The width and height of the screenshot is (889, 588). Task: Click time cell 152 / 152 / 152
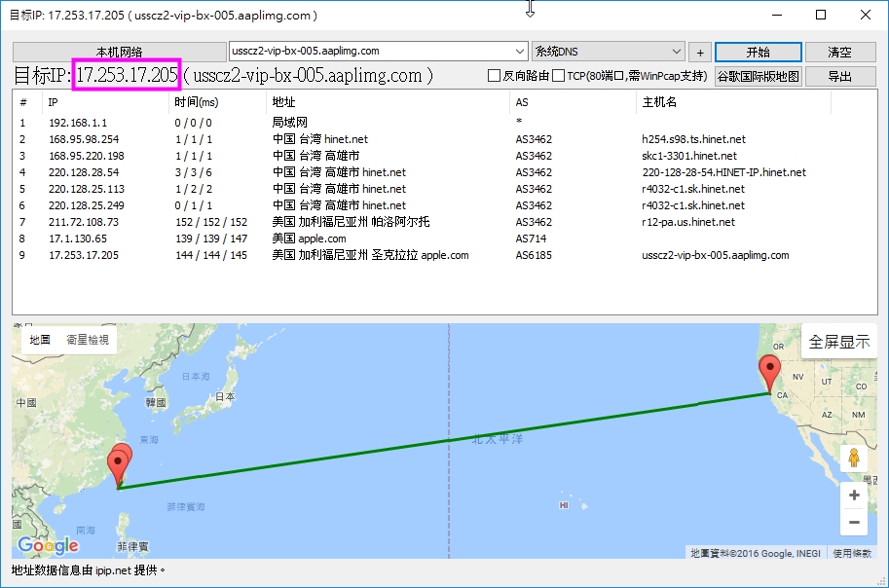[x=211, y=222]
